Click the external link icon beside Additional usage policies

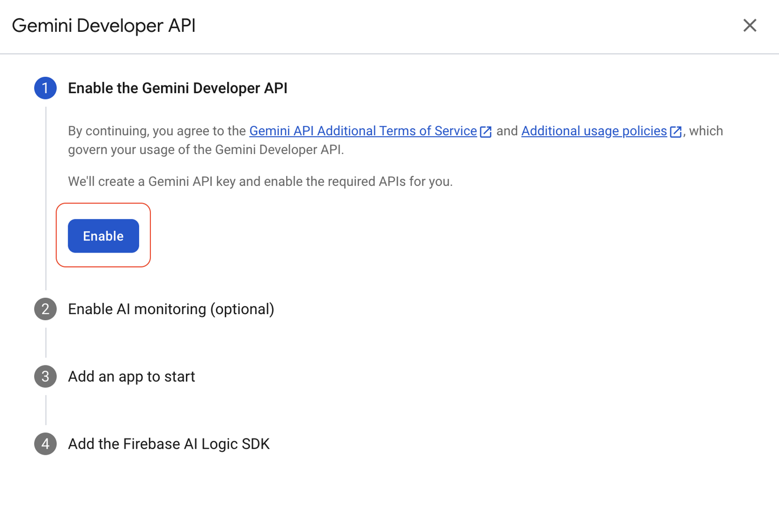point(676,131)
